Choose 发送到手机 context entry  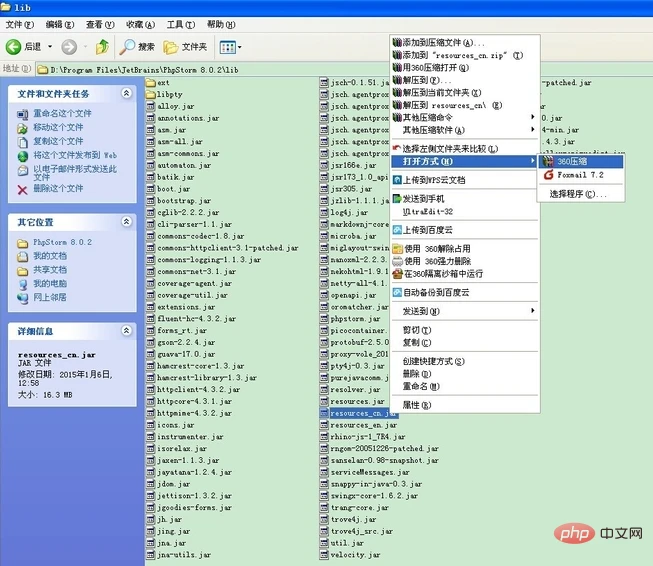464,199
